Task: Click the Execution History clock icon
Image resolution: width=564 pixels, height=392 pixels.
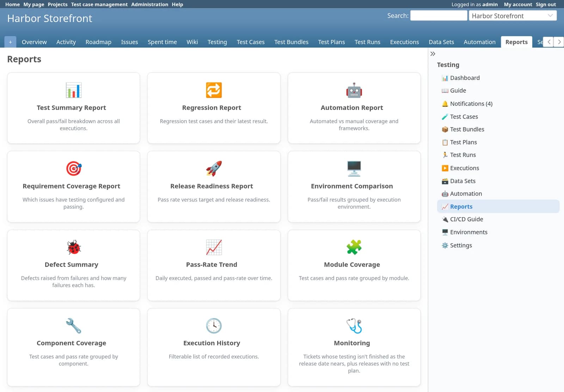Action: (x=214, y=326)
